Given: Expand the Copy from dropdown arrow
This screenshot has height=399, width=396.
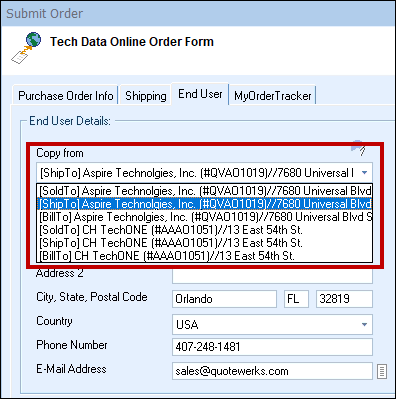Looking at the screenshot, I should [364, 173].
